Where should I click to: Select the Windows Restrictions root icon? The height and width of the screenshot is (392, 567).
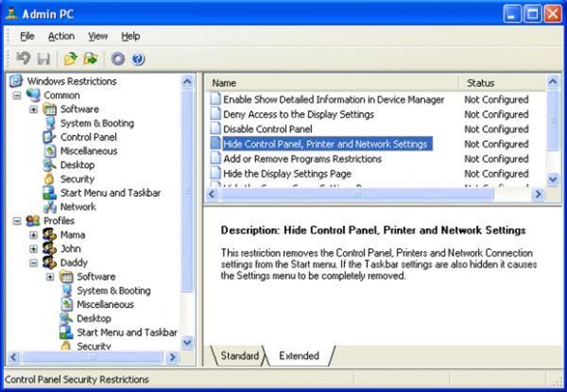[16, 81]
